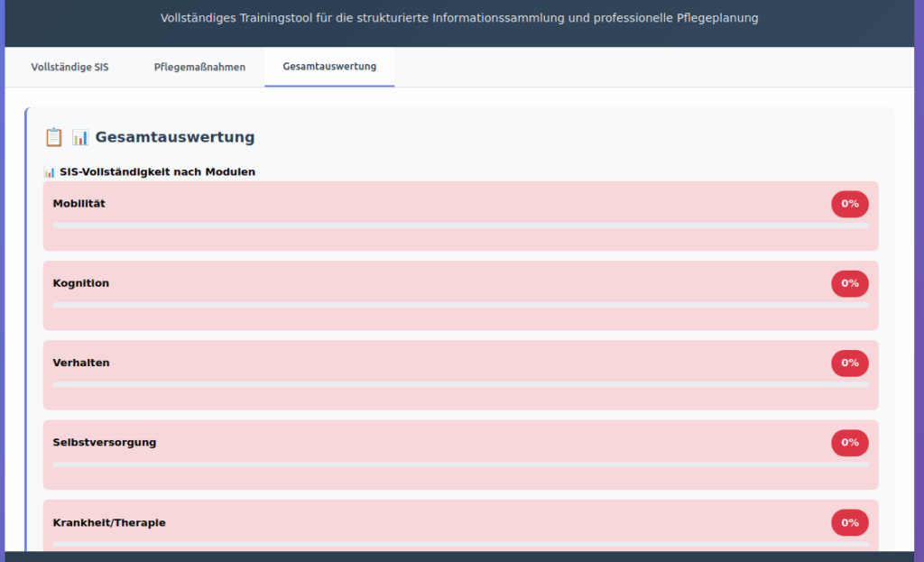924x562 pixels.
Task: Click the clipboard icon beside Gesamtauswertung heading
Action: 53,137
